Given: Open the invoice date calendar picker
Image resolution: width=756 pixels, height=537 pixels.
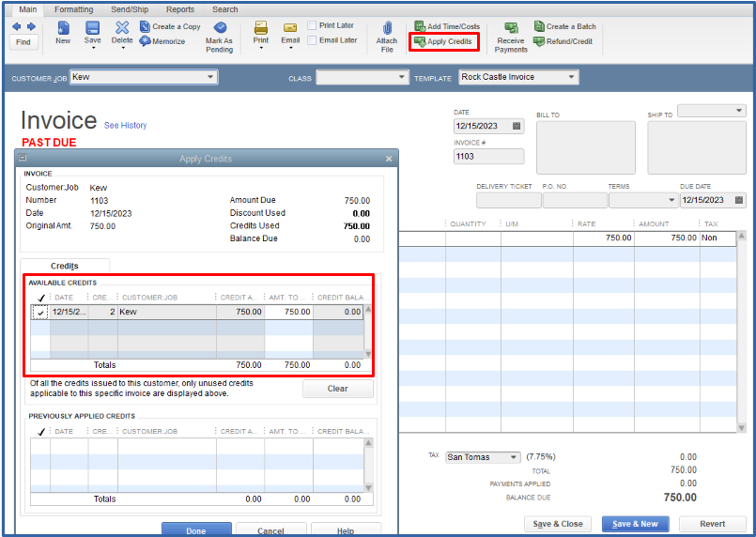Looking at the screenshot, I should point(517,126).
